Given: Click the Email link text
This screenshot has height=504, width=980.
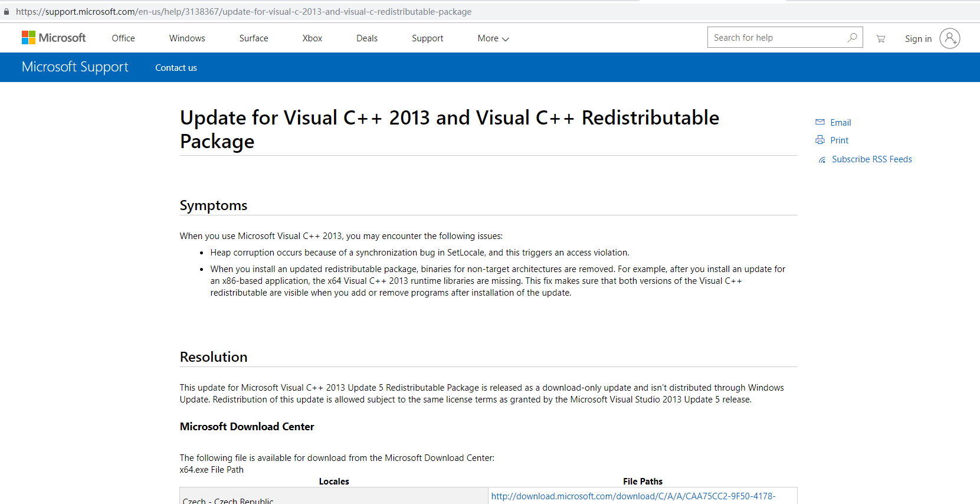Looking at the screenshot, I should pyautogui.click(x=840, y=123).
